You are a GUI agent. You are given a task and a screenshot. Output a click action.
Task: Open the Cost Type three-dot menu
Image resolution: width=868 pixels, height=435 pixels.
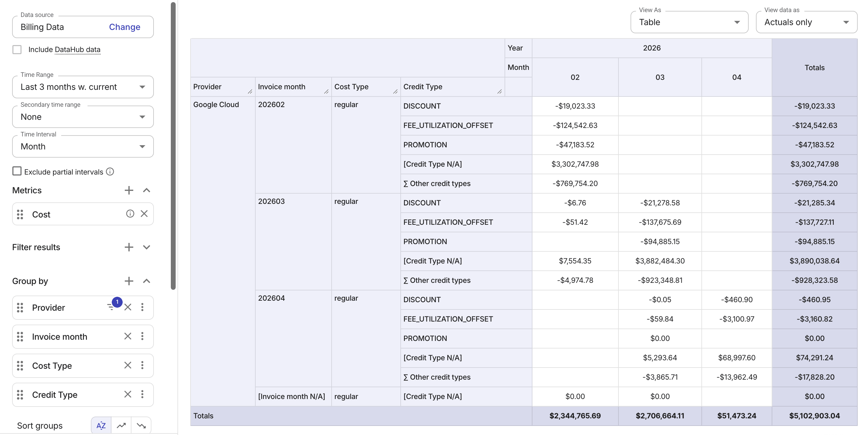point(142,365)
